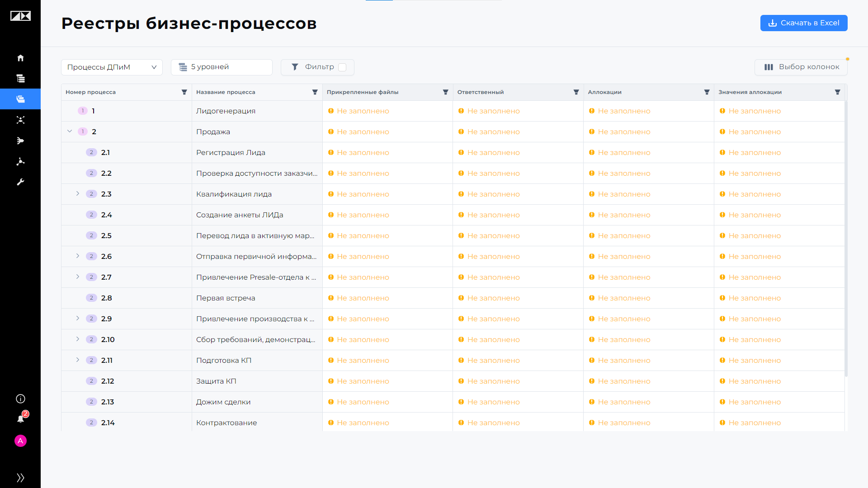Click process number 2.8

pyautogui.click(x=107, y=298)
